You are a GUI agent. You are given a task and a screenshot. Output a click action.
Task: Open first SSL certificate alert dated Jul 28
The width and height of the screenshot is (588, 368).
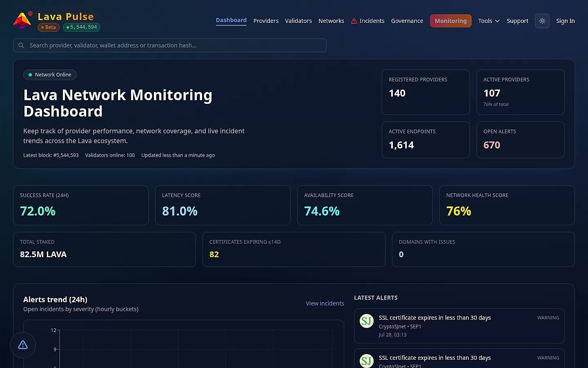[x=459, y=326]
